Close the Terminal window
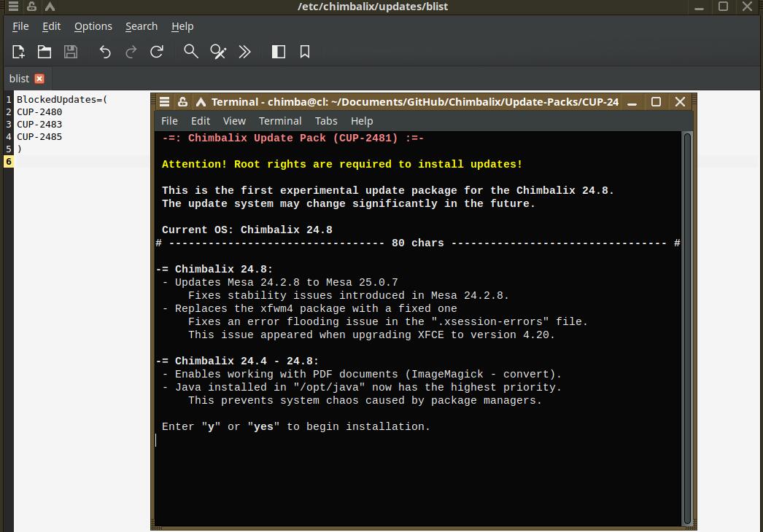The width and height of the screenshot is (763, 532). (x=680, y=101)
